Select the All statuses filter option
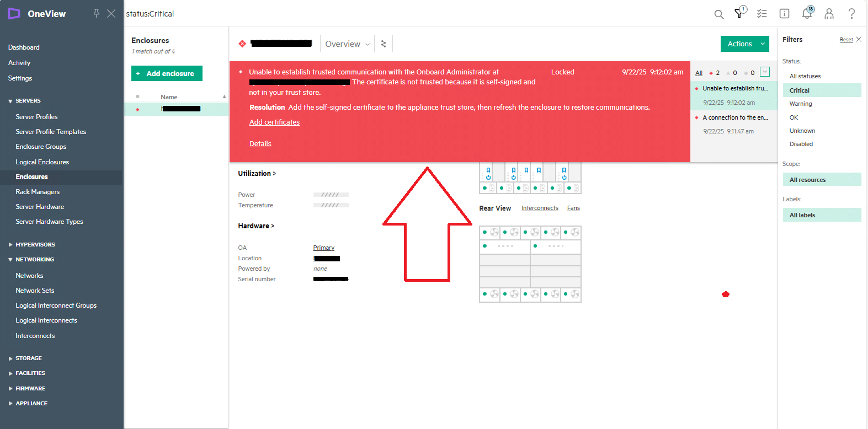This screenshot has width=868, height=429. point(805,76)
